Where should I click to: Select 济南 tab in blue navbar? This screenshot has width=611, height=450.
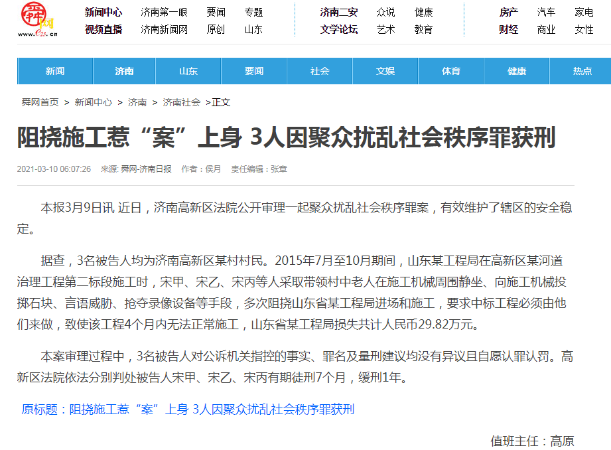(x=124, y=71)
